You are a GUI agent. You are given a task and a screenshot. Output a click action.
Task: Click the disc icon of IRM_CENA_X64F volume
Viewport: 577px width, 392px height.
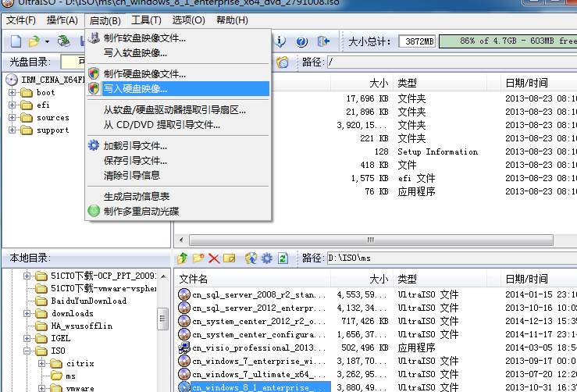(12, 80)
